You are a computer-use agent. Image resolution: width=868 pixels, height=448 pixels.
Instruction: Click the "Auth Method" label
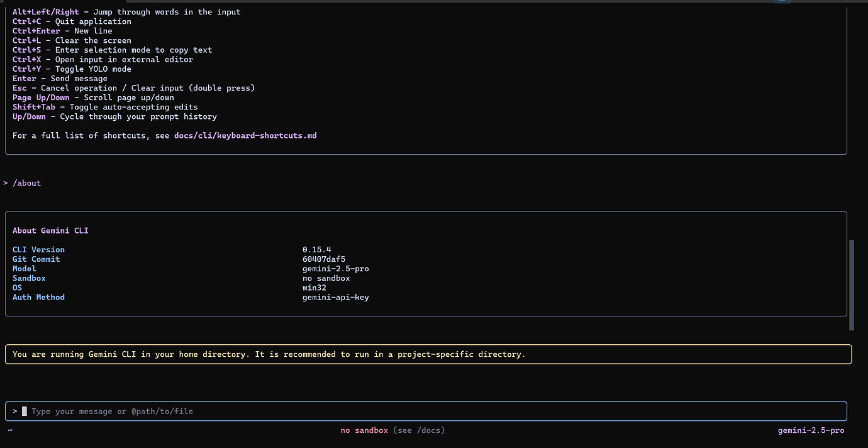pos(38,297)
